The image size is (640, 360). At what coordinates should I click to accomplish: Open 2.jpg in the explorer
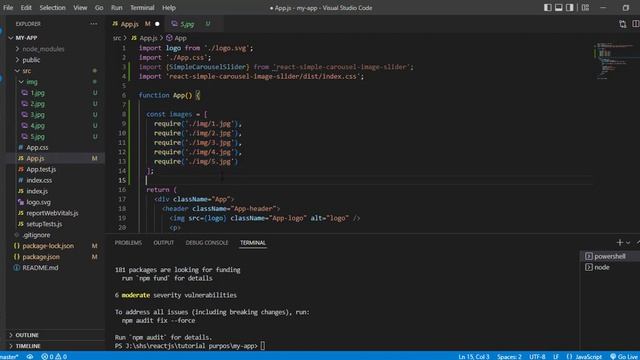click(x=38, y=104)
